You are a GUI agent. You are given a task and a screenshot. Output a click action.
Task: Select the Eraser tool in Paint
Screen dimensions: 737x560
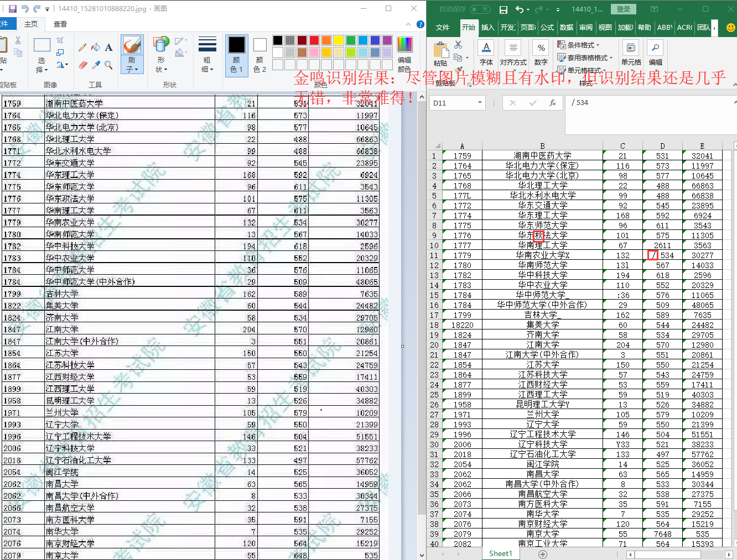coord(82,65)
